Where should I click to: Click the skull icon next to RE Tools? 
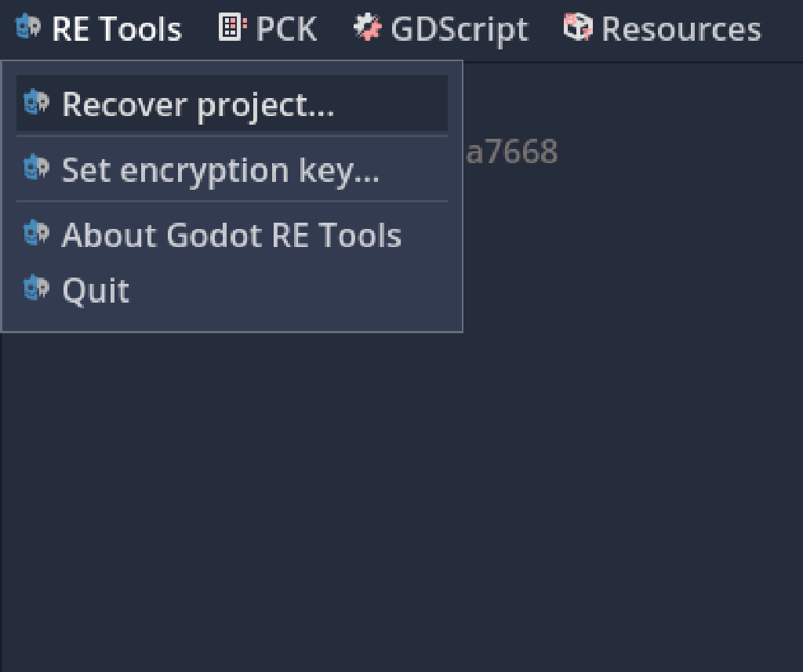[x=30, y=28]
